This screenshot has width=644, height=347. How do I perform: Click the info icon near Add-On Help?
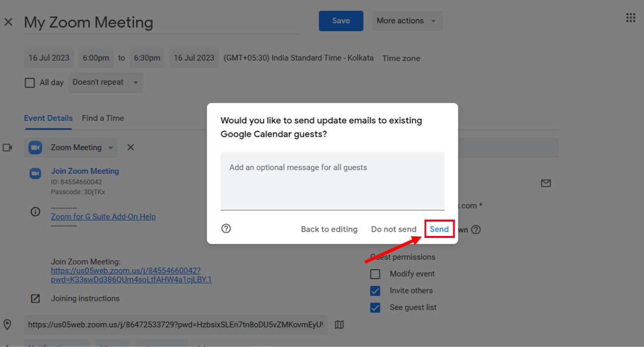coord(35,212)
